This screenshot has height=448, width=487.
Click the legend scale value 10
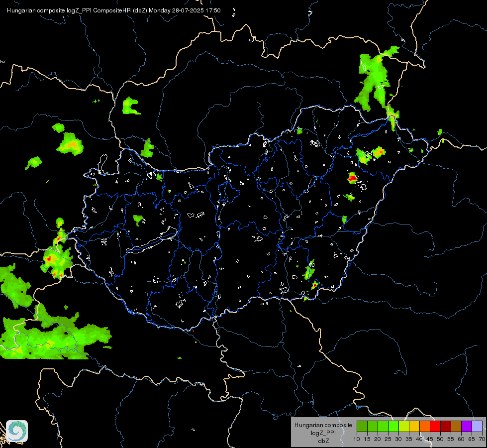tap(357, 440)
